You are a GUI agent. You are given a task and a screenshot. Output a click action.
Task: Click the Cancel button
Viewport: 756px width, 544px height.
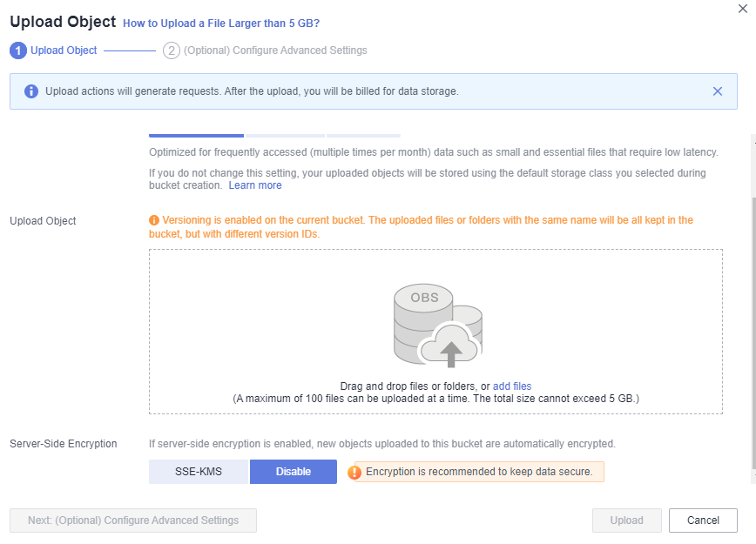(x=703, y=520)
